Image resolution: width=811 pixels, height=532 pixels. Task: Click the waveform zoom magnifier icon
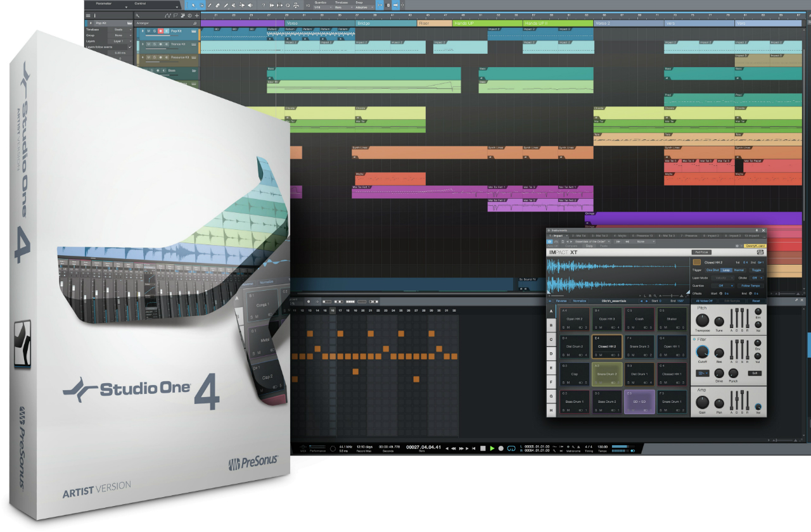click(655, 296)
